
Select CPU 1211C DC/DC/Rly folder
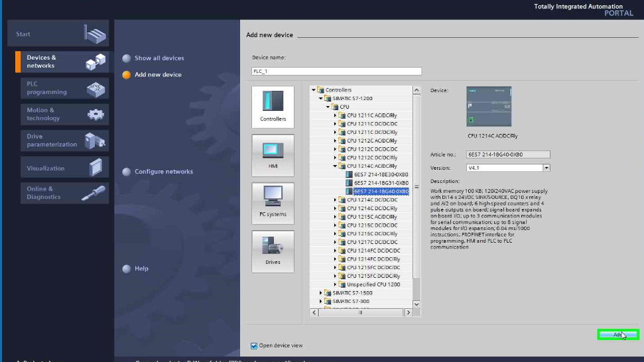click(372, 132)
